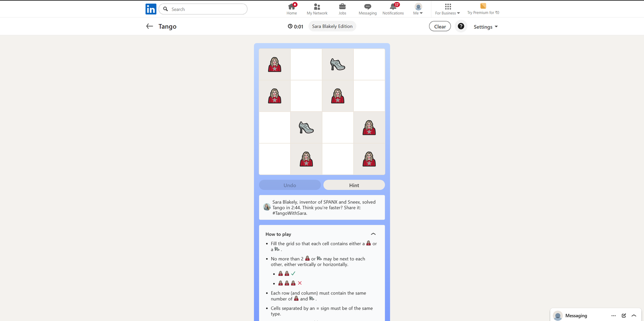Viewport: 644px width, 321px height.
Task: Open My Network from the top navigation
Action: click(x=317, y=9)
